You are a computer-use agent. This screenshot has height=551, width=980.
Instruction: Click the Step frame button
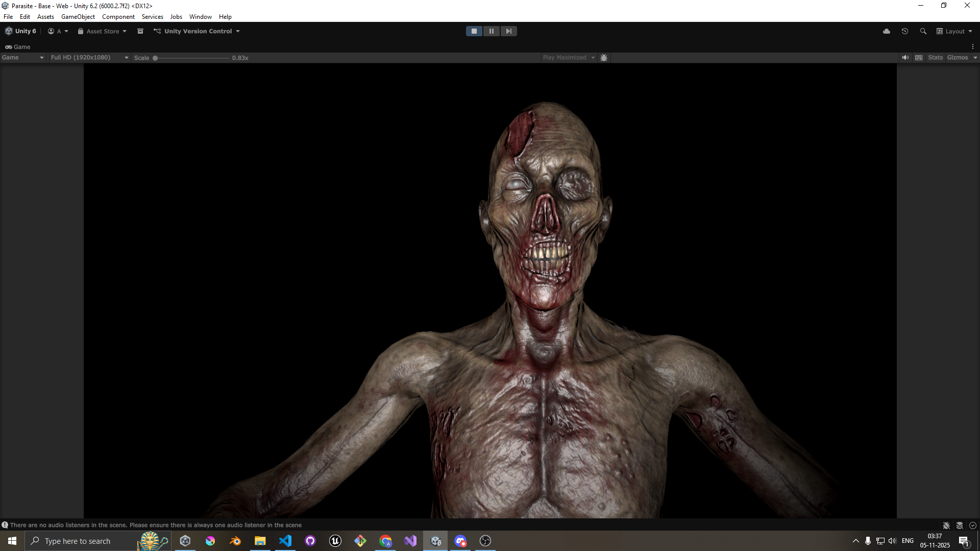coord(508,31)
